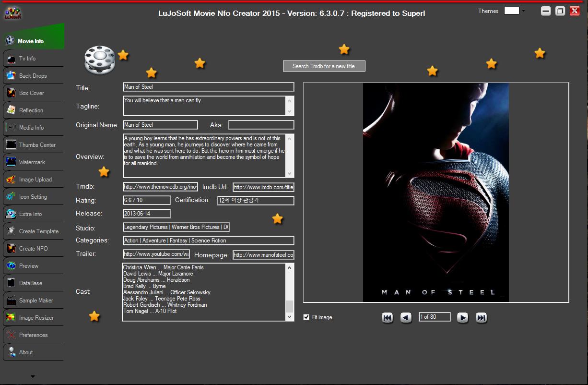
Task: Click the Title field 'Man of Steel'
Action: 208,87
